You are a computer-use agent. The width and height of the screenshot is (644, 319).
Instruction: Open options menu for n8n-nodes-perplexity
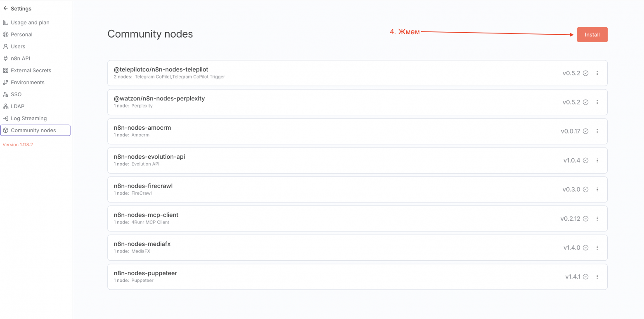[x=597, y=102]
